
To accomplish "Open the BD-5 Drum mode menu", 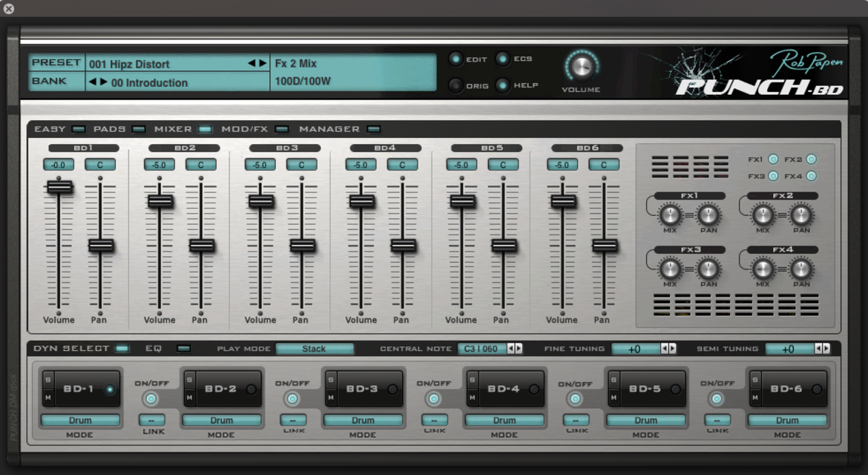I will pos(646,420).
